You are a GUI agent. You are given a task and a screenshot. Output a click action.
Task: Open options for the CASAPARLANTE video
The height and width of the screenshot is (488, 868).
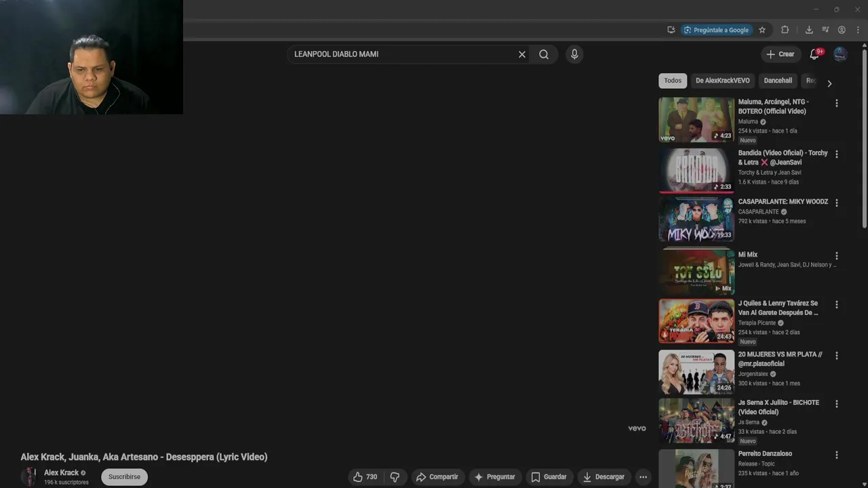click(x=836, y=203)
